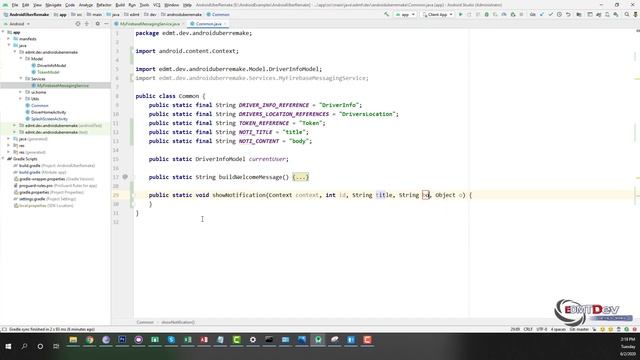Collapse the java folder node
640x360 pixels.
coord(9,45)
